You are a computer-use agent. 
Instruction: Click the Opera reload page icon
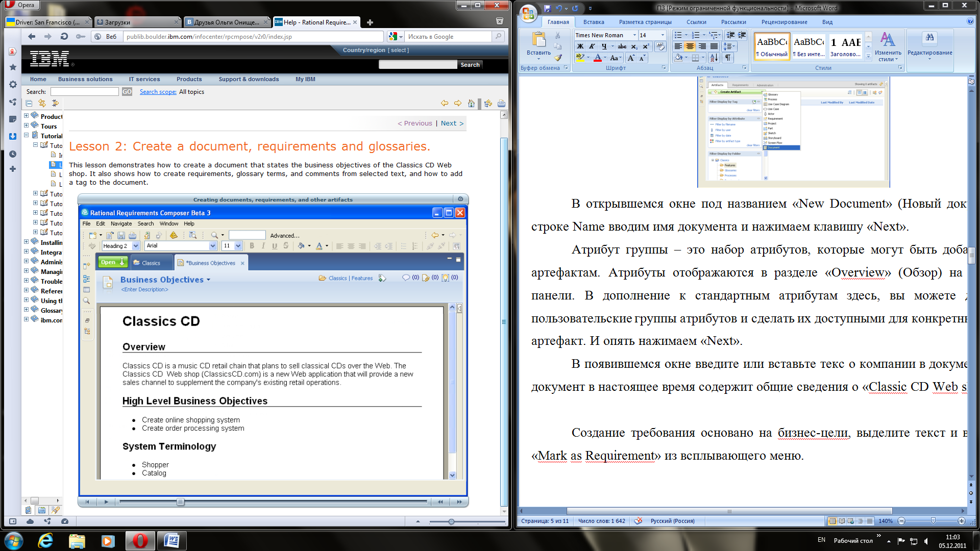pos(64,36)
